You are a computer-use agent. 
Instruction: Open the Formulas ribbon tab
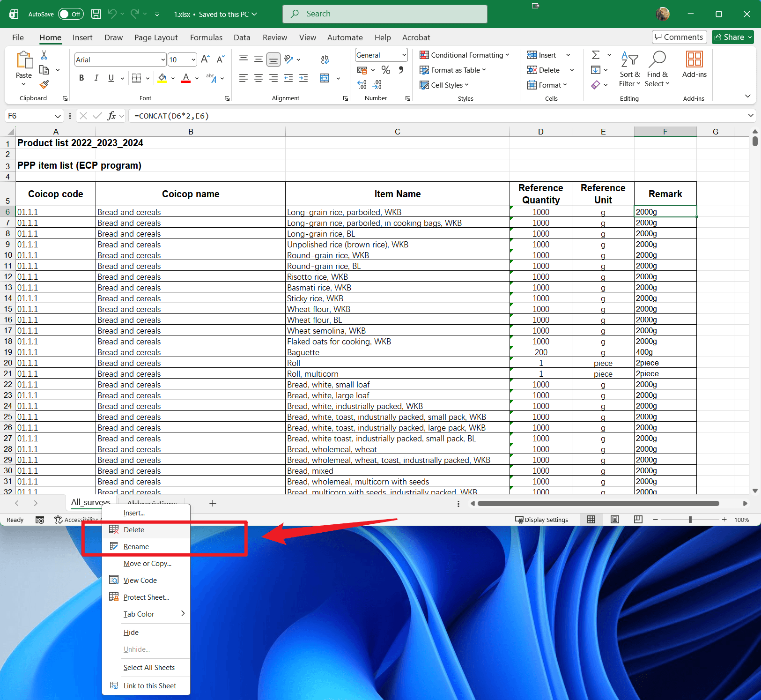(x=206, y=37)
